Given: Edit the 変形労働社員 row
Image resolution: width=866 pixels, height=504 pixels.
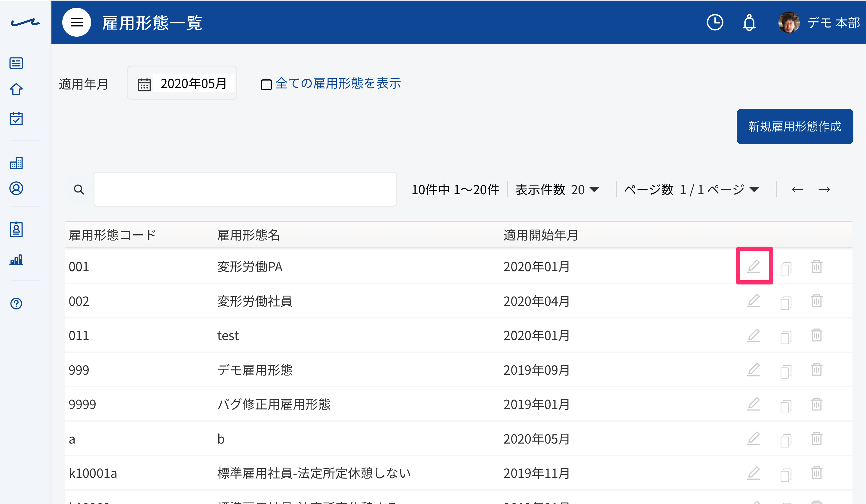Looking at the screenshot, I should 754,300.
